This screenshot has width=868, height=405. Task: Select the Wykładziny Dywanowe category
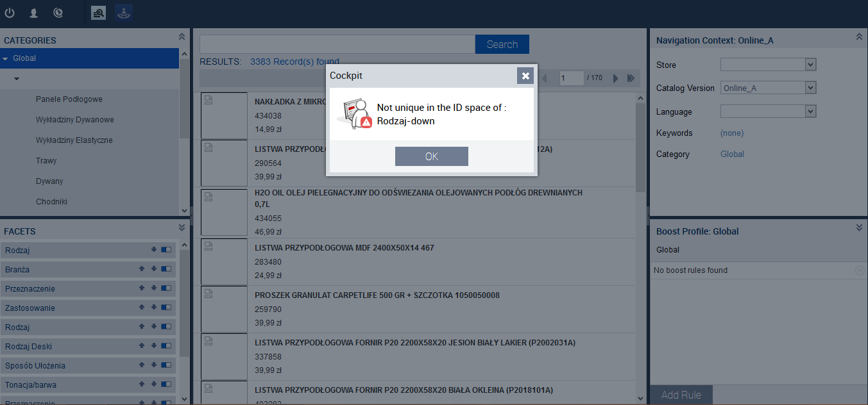75,120
